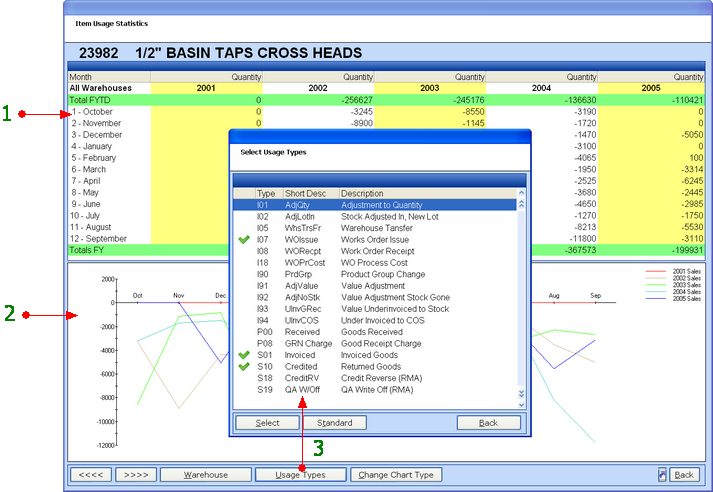This screenshot has height=492, width=713.
Task: Open the Warehouse selection button
Action: click(x=206, y=475)
